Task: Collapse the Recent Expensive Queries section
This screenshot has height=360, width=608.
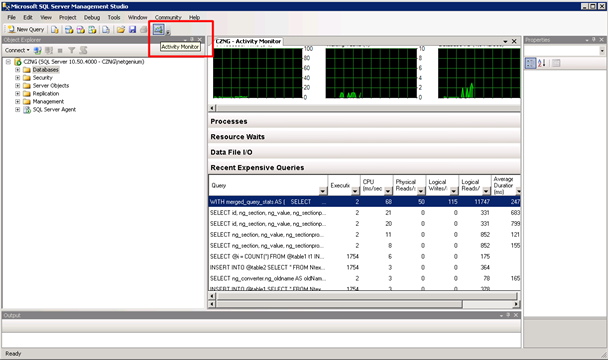Action: [364, 168]
